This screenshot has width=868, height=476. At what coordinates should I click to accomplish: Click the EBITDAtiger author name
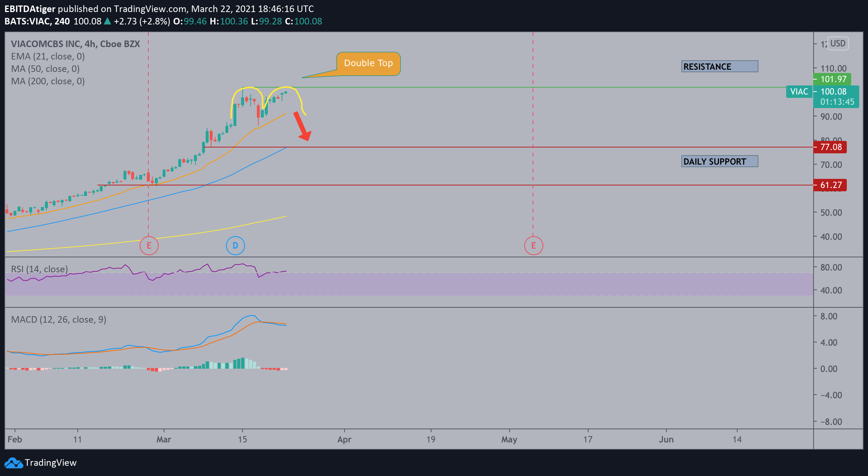(x=30, y=9)
